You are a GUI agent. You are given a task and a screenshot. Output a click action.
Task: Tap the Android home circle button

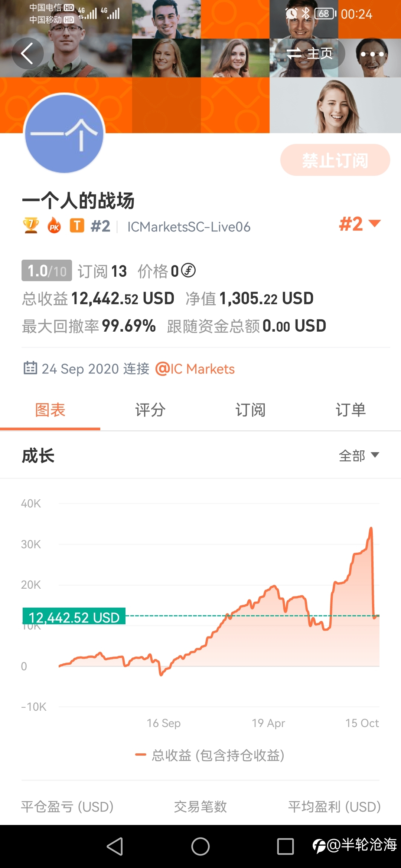[x=200, y=846]
